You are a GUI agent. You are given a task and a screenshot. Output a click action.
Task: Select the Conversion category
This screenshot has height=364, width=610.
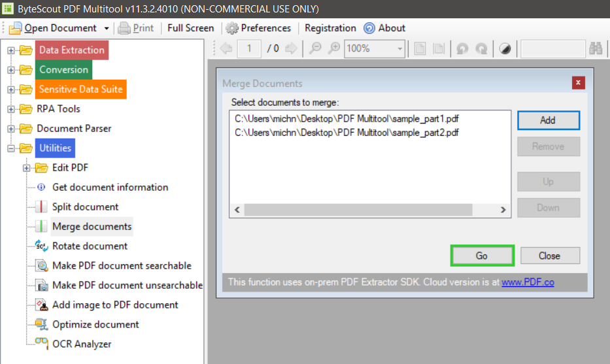64,70
